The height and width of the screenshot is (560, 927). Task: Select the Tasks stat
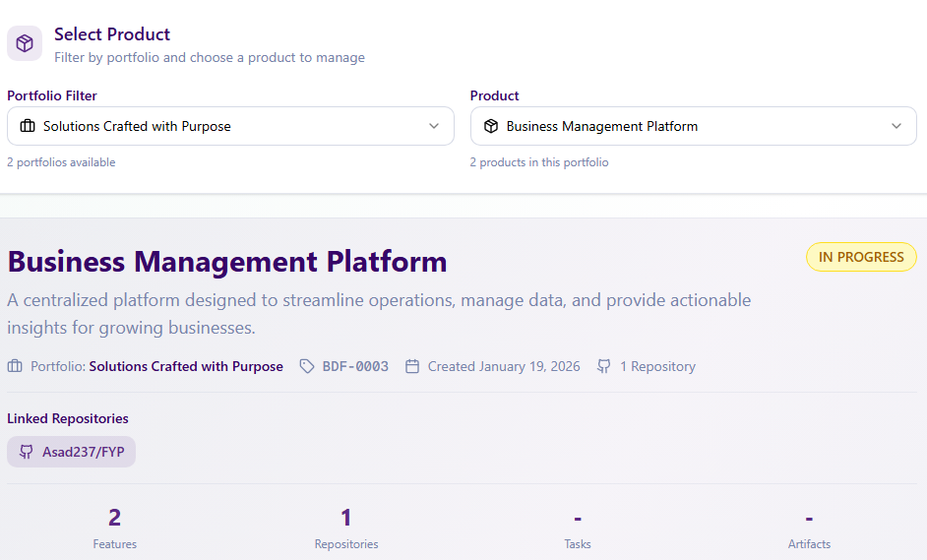(578, 528)
